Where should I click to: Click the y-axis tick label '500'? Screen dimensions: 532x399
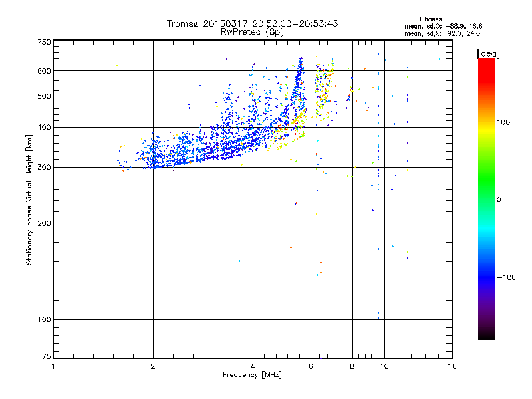point(44,96)
